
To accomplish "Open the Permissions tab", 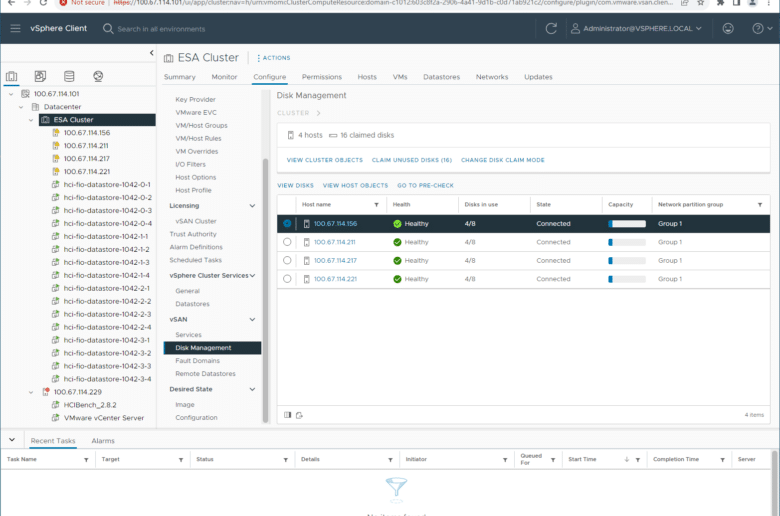I will [x=322, y=77].
